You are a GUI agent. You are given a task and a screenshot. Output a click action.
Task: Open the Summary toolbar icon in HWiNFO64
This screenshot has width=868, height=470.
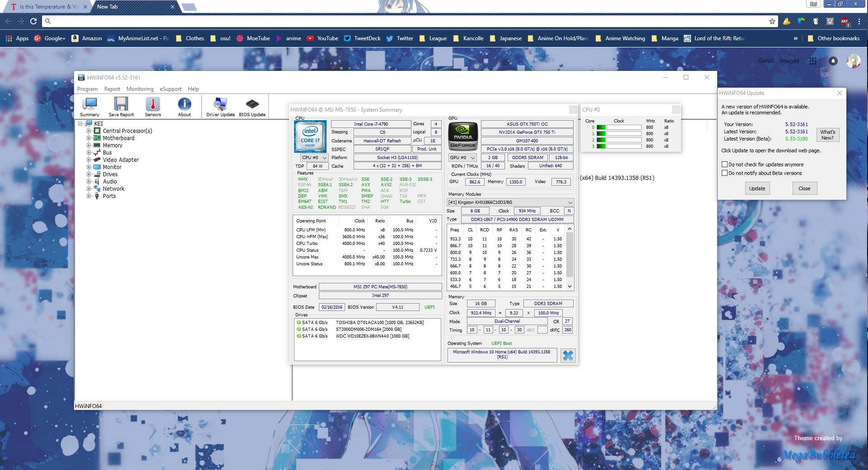click(89, 107)
